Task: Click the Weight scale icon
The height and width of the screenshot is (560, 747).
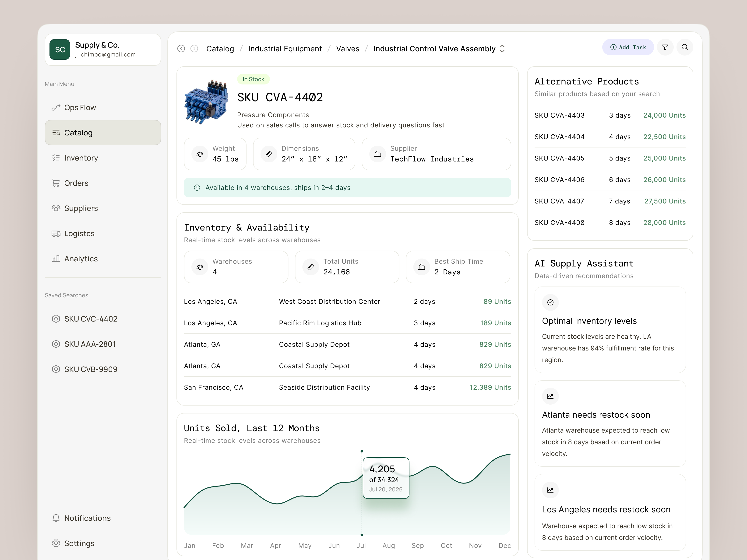Action: click(200, 154)
